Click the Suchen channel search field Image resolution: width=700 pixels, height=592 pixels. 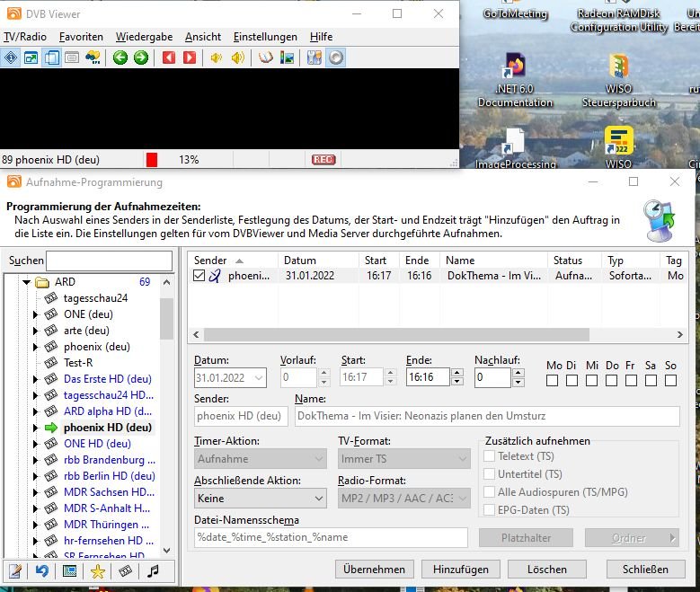click(x=109, y=261)
